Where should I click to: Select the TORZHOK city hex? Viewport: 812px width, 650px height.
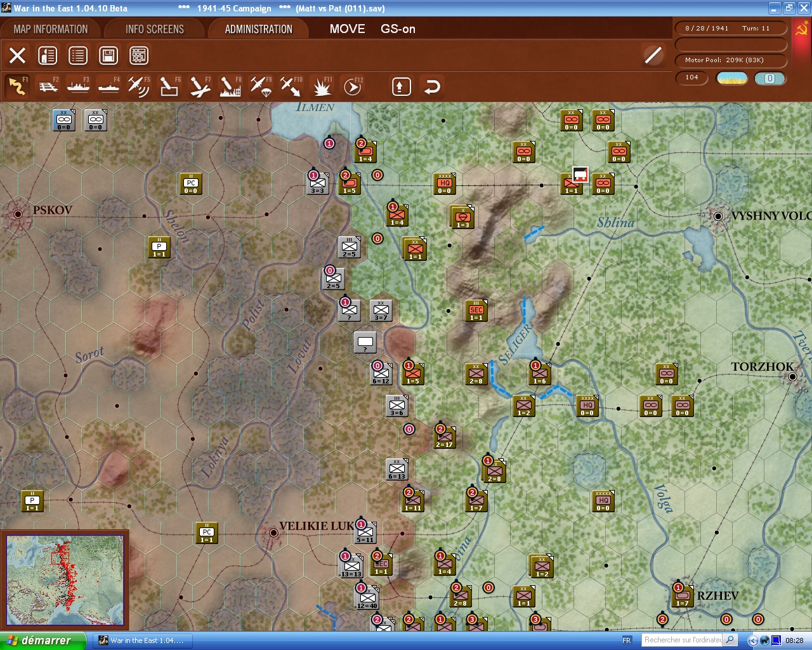[792, 376]
